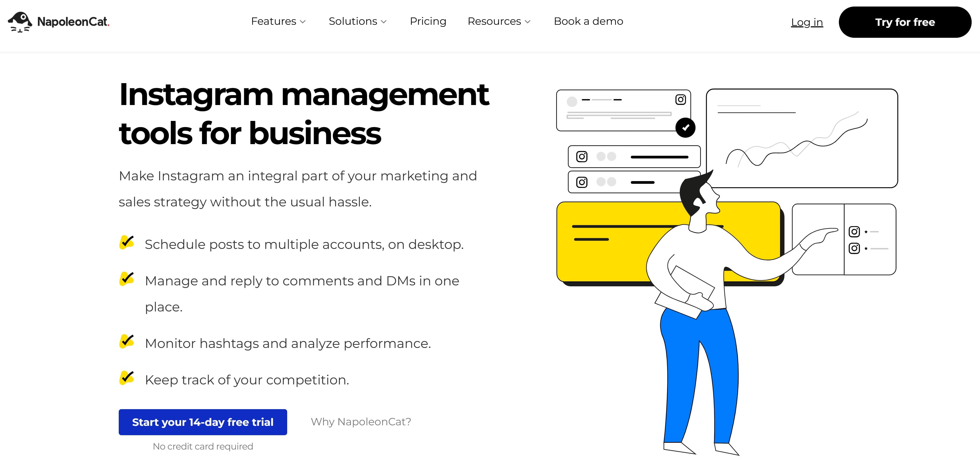Click the line chart card in the illustration
Viewport: 980px width, 467px height.
[802, 138]
